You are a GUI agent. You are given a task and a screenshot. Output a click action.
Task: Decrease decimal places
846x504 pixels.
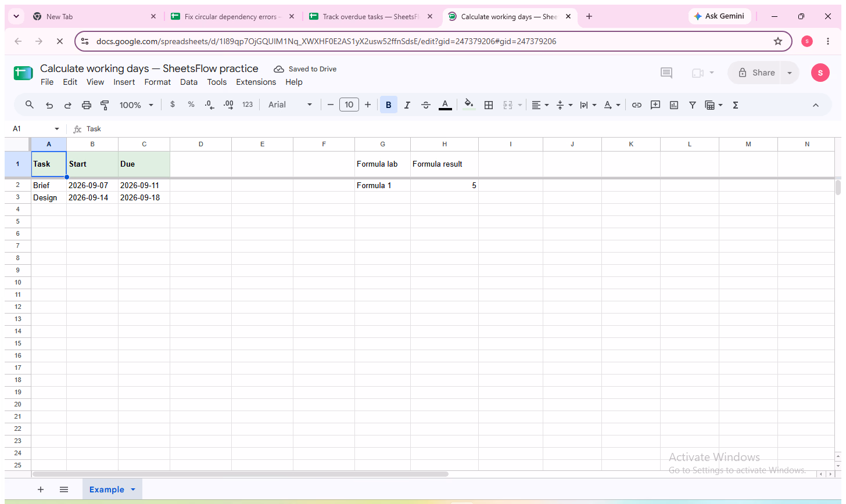(x=210, y=105)
